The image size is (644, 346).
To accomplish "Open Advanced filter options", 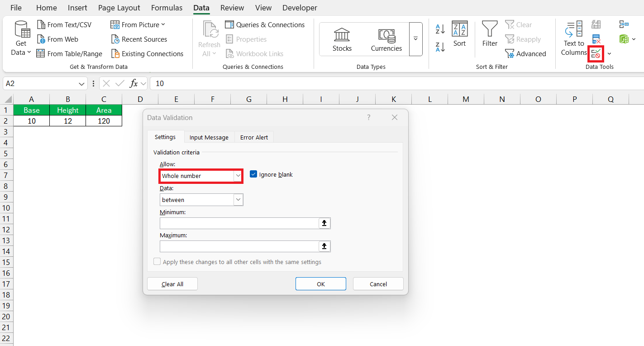I will click(x=526, y=54).
